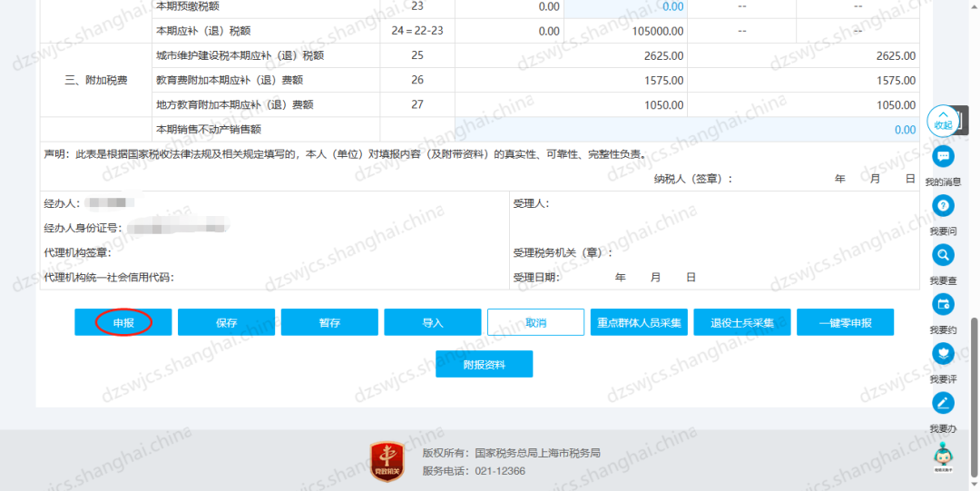Screen dimensions: 980x491
Task: Open the 我要评 rating icon
Action: tap(944, 354)
